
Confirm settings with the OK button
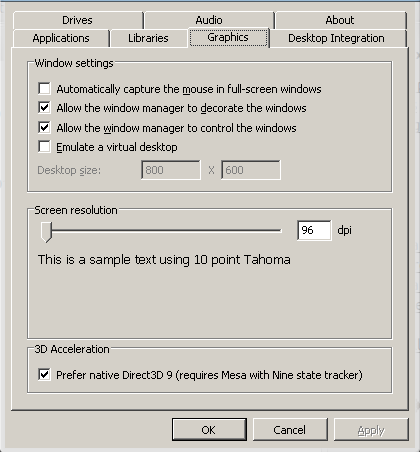209,430
